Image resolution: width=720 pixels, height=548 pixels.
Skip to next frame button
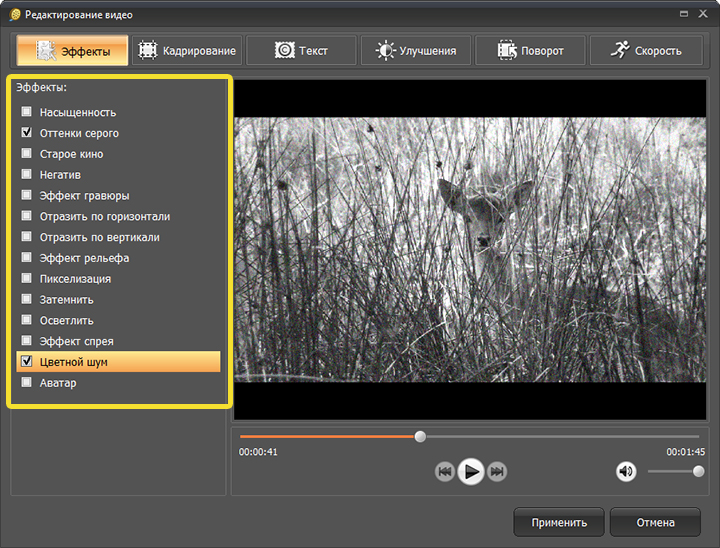coord(497,472)
